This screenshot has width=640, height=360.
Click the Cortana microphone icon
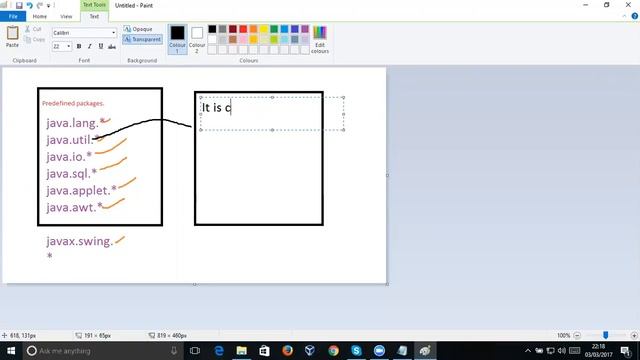tap(174, 351)
